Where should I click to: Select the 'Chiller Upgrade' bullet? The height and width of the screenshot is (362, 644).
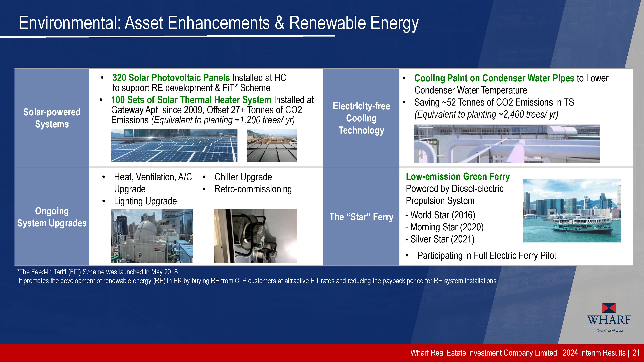(x=243, y=177)
